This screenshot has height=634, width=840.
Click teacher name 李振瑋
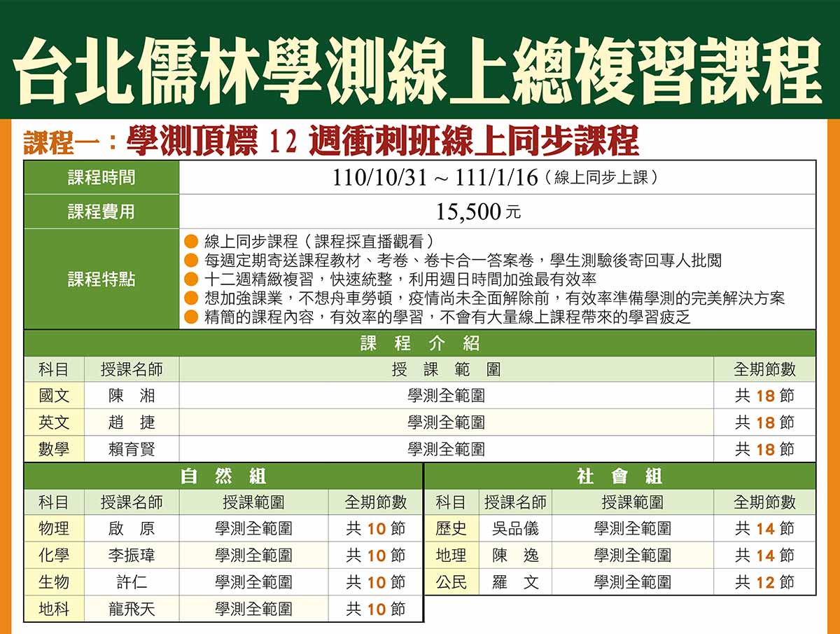click(x=132, y=555)
